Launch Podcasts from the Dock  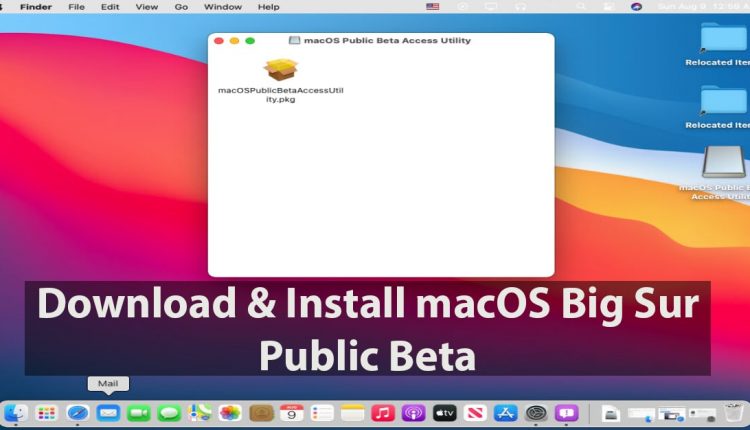click(414, 413)
